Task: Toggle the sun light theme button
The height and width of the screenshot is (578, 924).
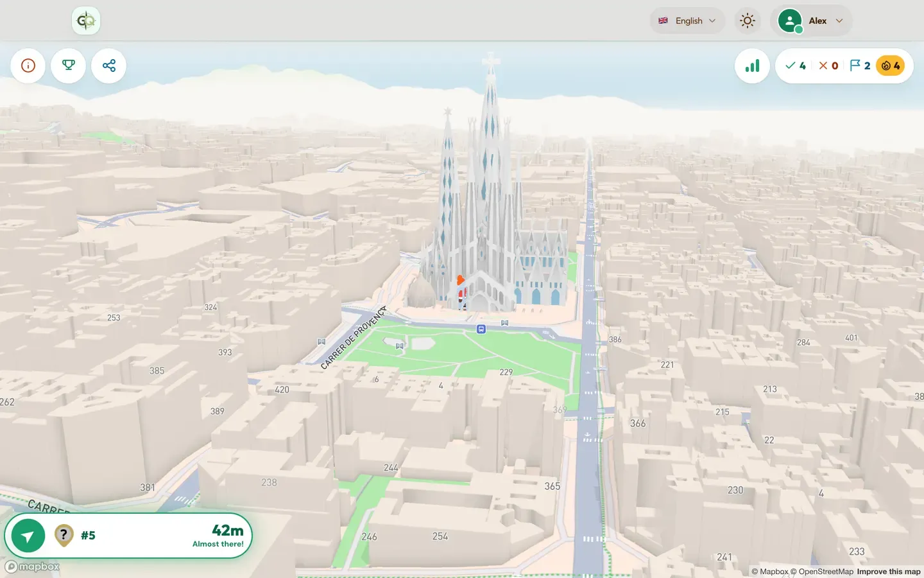Action: point(748,21)
